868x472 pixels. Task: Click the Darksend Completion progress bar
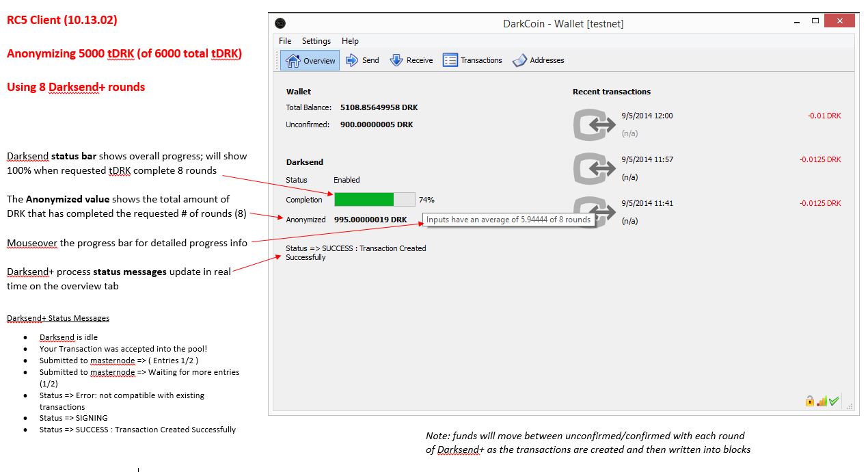[x=375, y=200]
